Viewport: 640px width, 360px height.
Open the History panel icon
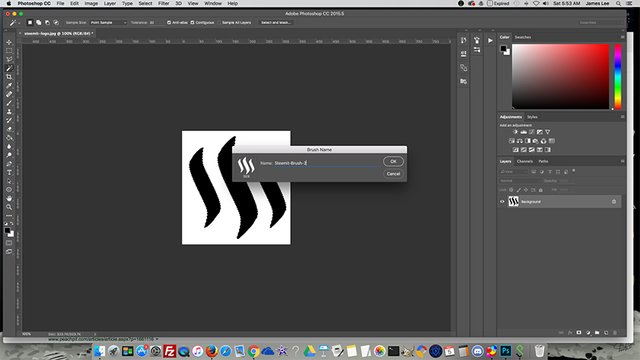(463, 40)
